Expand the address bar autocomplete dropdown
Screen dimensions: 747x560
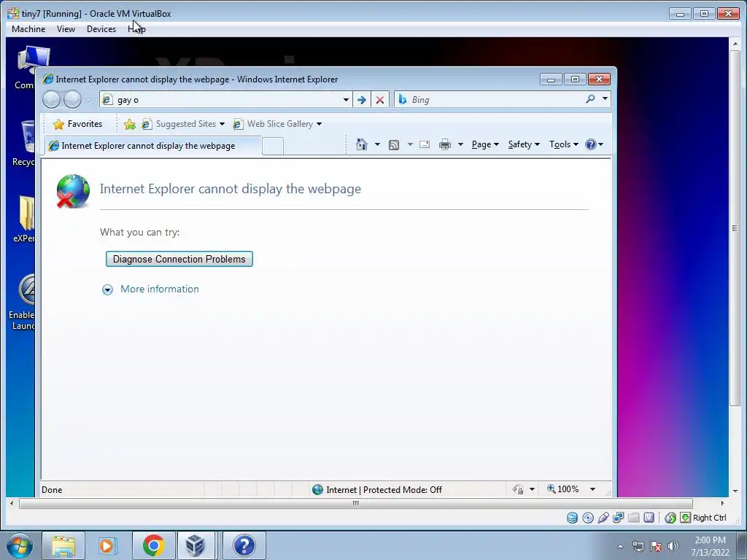[x=347, y=100]
